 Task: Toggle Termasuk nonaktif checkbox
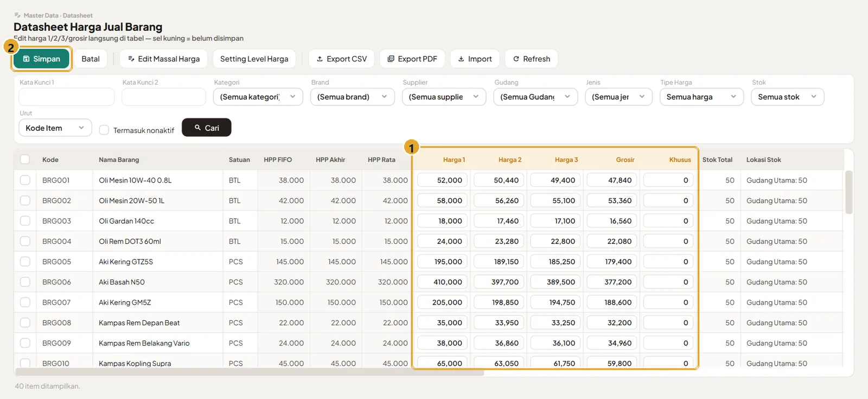(104, 130)
